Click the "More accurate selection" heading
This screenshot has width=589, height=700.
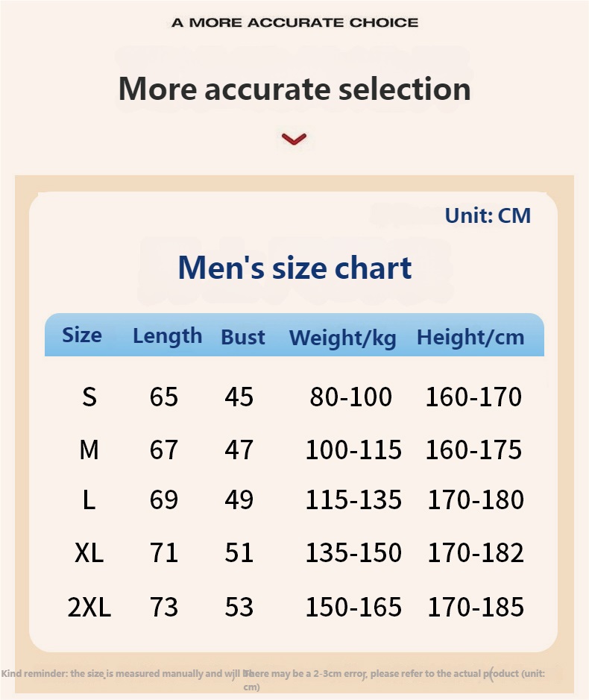click(294, 89)
